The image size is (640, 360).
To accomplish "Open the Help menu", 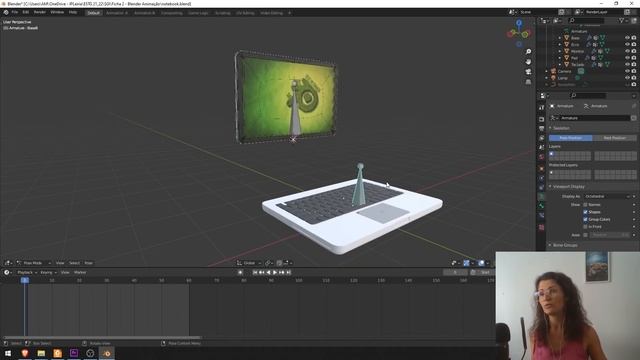I will (x=73, y=12).
